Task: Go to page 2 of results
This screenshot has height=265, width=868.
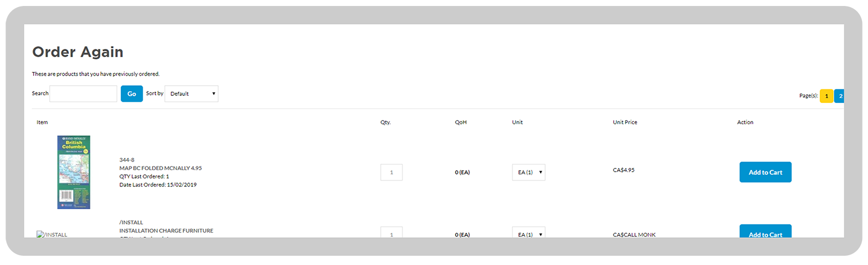Action: click(x=839, y=96)
